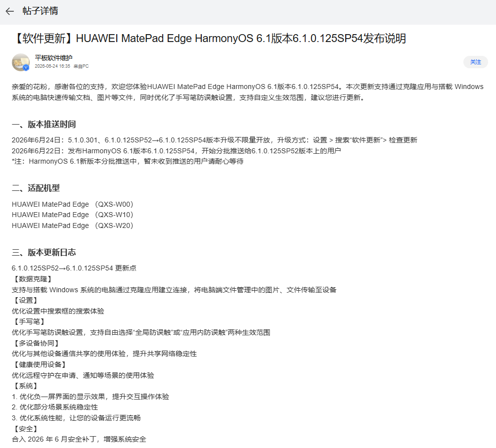Open author profile 平板软件维护
The width and height of the screenshot is (496, 448).
coord(53,58)
